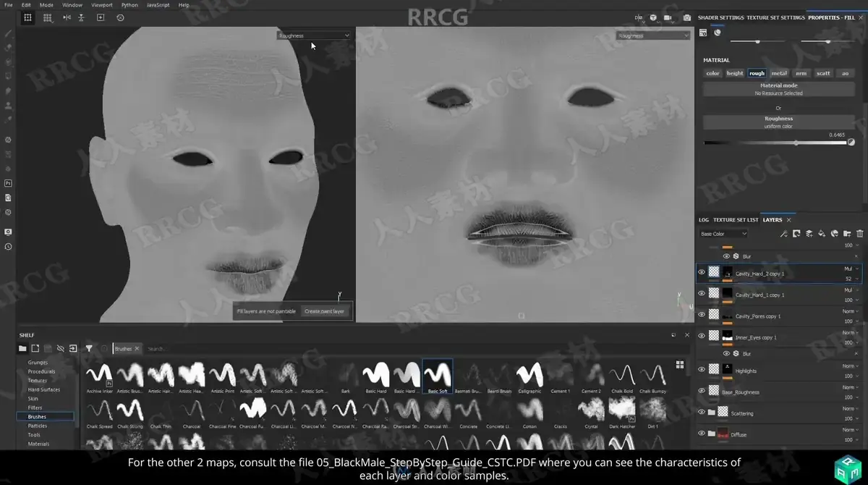Toggle Blur filter visibility under Inner_Eyes
The image size is (868, 485).
pos(726,353)
